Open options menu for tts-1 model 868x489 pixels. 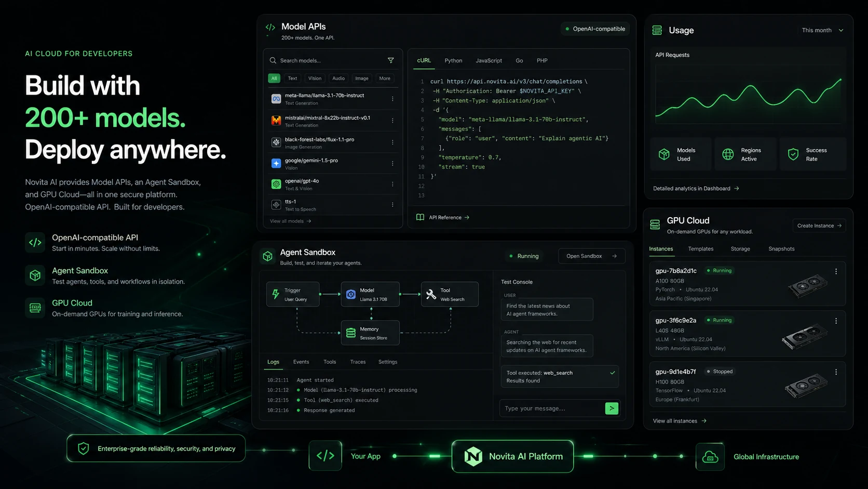click(392, 205)
